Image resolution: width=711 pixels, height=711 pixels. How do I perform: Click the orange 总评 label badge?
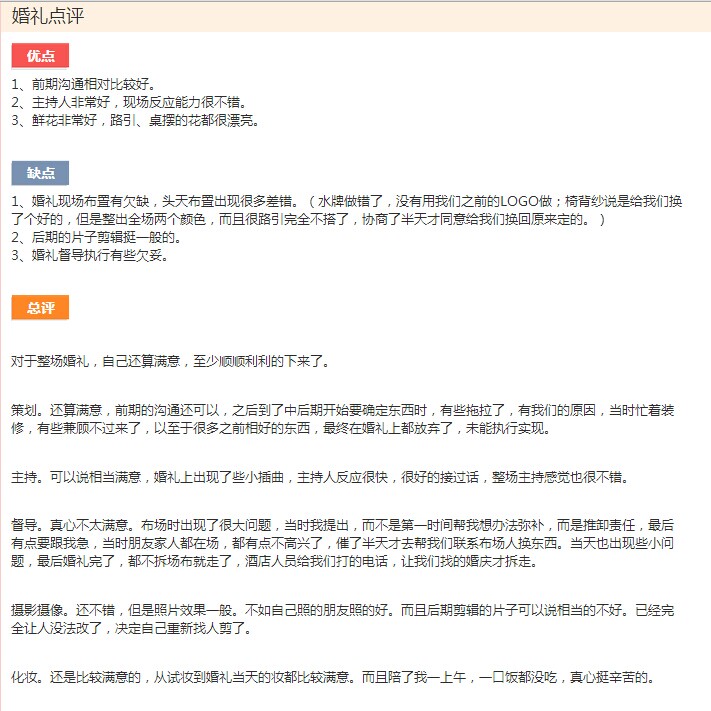[40, 307]
